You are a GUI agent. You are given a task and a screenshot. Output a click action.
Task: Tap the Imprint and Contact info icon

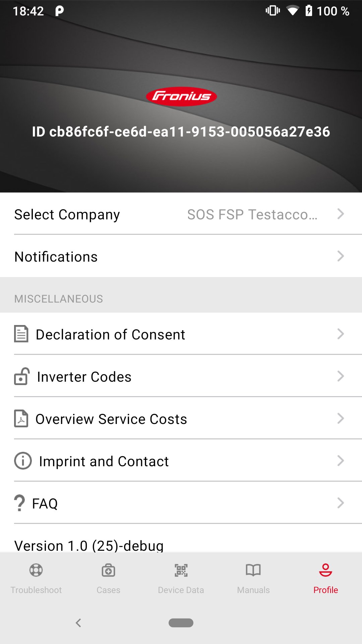click(23, 461)
